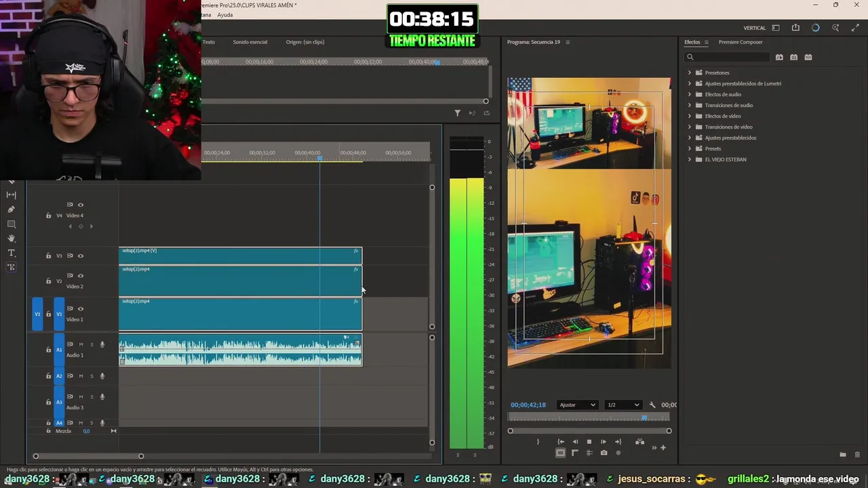Select the Audio 1 waveform clip
868x488 pixels.
pyautogui.click(x=240, y=350)
